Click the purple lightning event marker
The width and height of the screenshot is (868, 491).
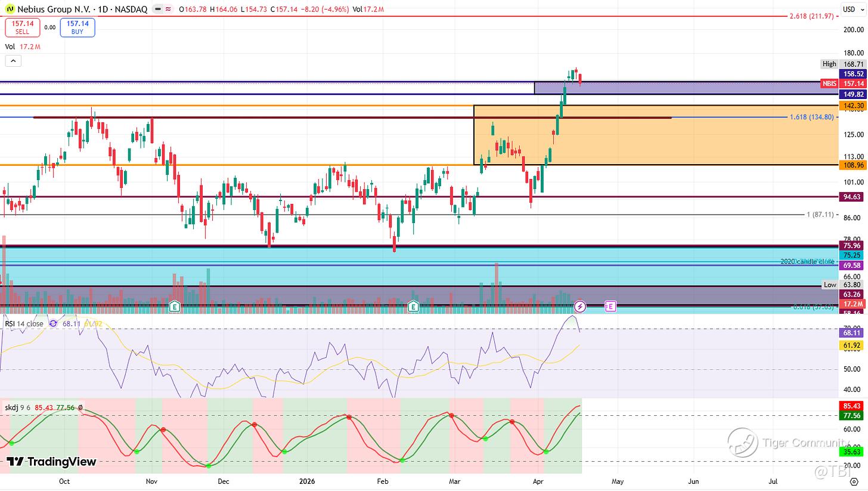pyautogui.click(x=580, y=307)
